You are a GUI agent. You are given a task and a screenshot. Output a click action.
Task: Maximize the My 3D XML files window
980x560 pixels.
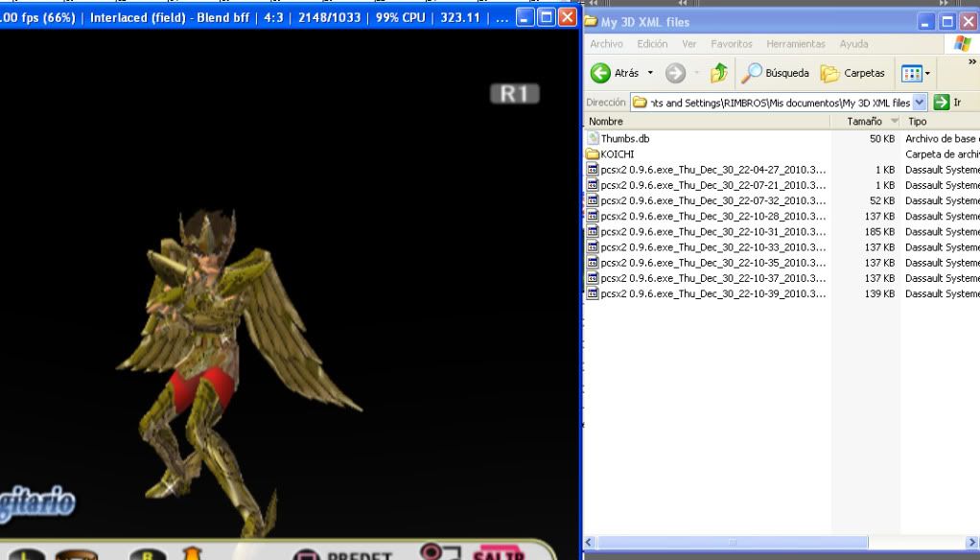click(x=947, y=21)
